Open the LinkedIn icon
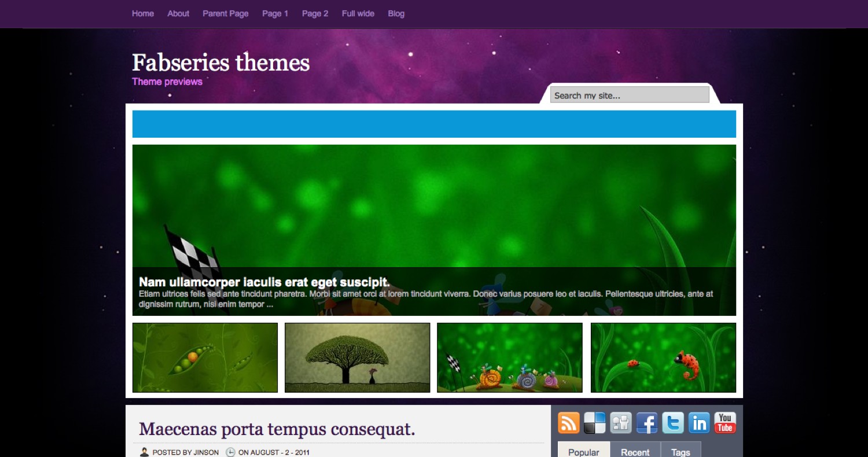 [699, 423]
